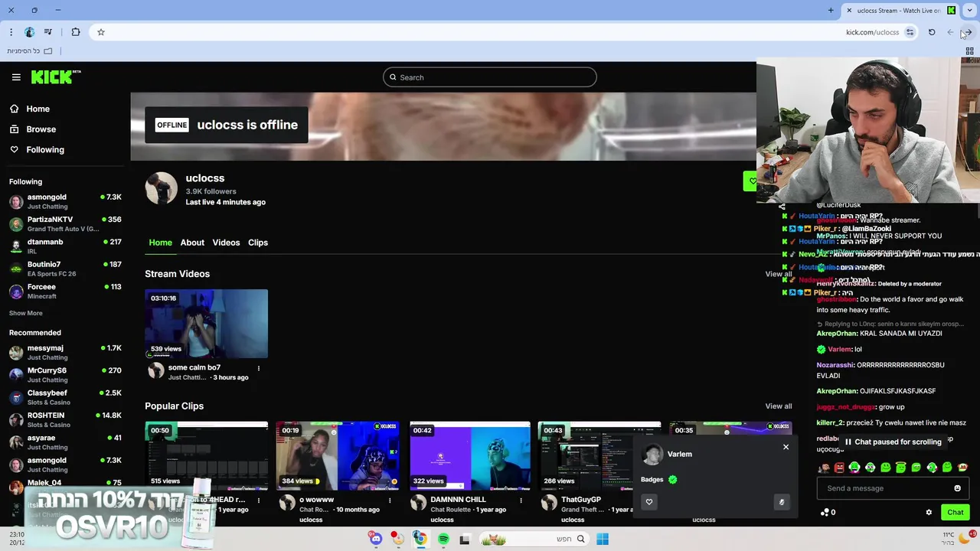Play the 'ThatGuyGP' clip thumbnail
This screenshot has height=551, width=980.
tap(599, 455)
